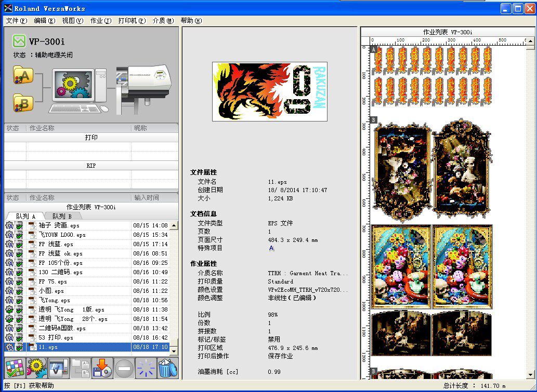Click the 状态 column header in the job list
537x392 pixels.
[15, 198]
